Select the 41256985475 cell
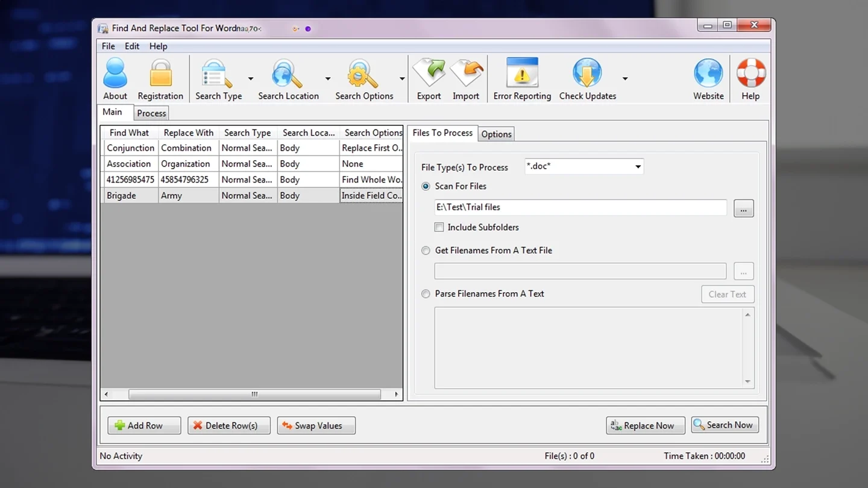Screen dimensions: 868x488 130,180
